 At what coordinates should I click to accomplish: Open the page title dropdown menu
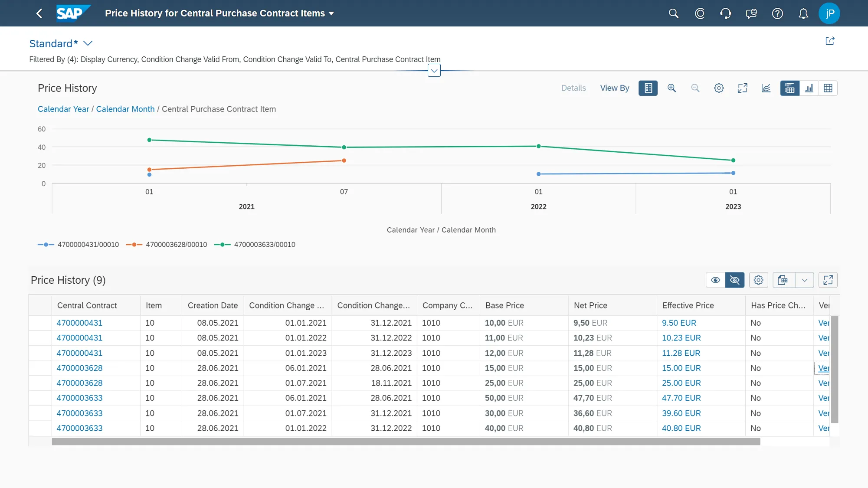(331, 13)
